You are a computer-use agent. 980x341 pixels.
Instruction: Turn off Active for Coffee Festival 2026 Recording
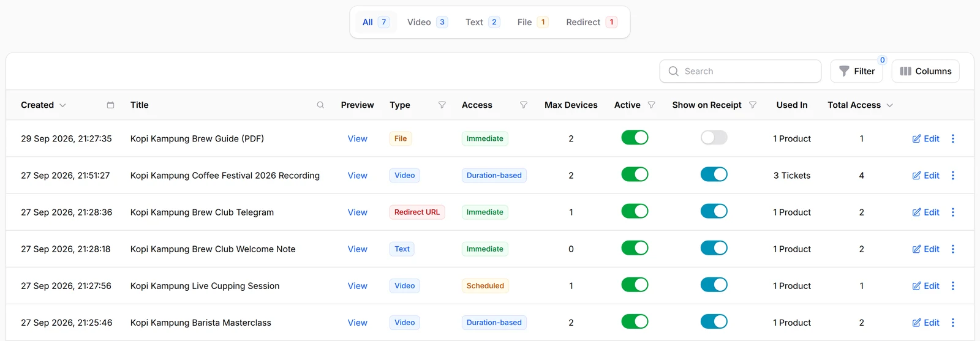pos(635,174)
